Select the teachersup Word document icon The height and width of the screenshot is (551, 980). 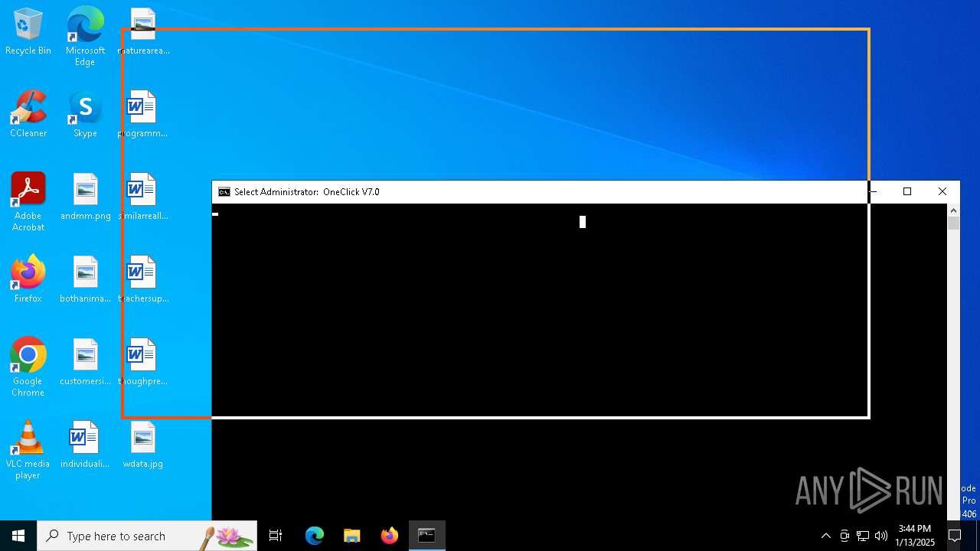point(142,279)
